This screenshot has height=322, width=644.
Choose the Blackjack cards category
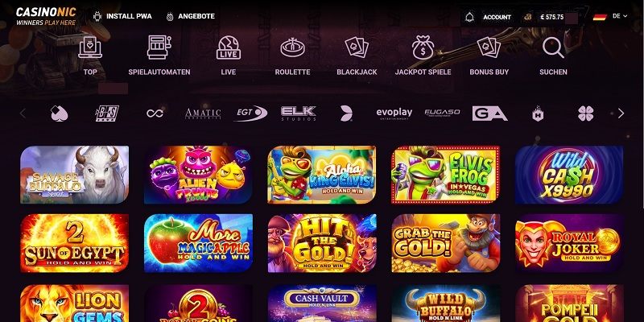[357, 47]
